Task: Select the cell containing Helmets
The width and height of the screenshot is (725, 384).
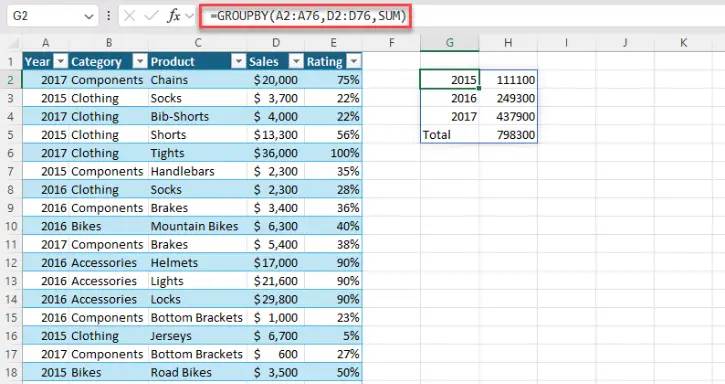Action: (x=198, y=262)
